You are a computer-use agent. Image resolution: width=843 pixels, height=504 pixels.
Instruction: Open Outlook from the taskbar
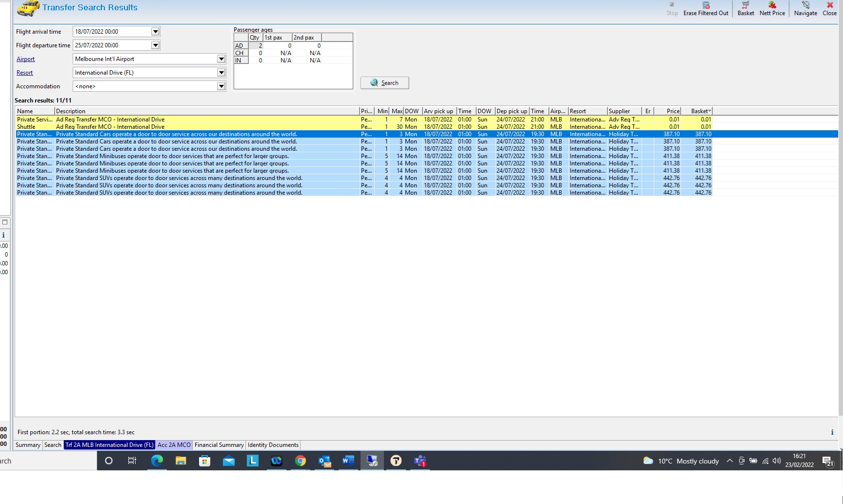point(324,461)
